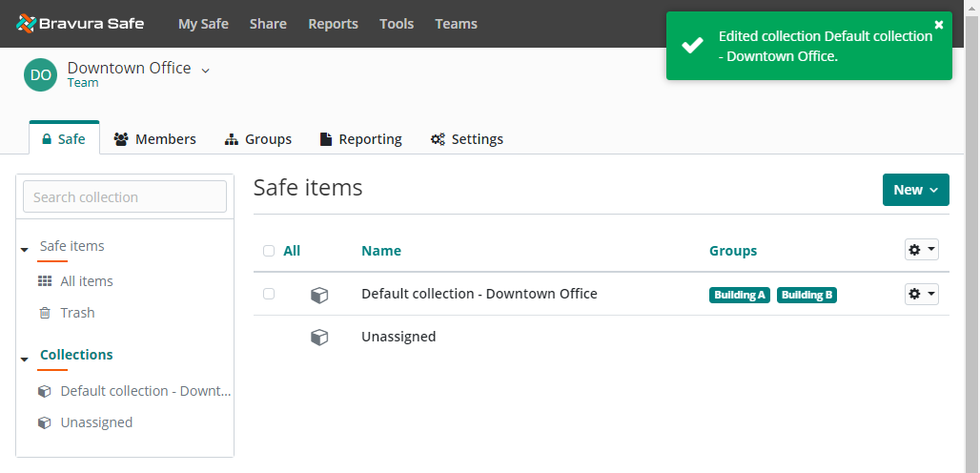Click sidebar cube icon for Unassigned
Screen dimensions: 980x473
(45, 422)
